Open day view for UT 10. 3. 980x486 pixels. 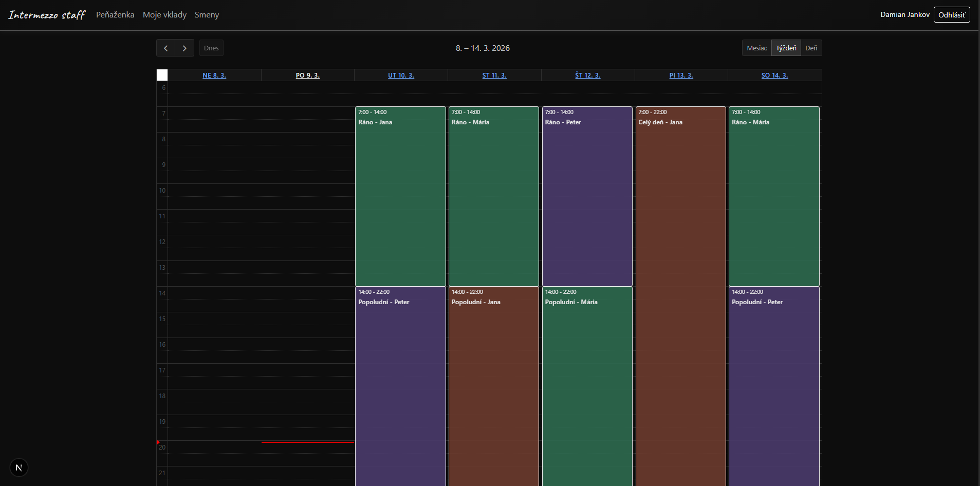(x=401, y=75)
